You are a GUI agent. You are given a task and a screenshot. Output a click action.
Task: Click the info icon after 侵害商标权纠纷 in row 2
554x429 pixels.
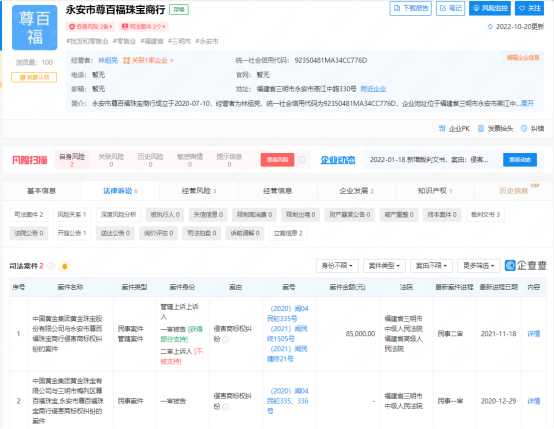pyautogui.click(x=225, y=407)
